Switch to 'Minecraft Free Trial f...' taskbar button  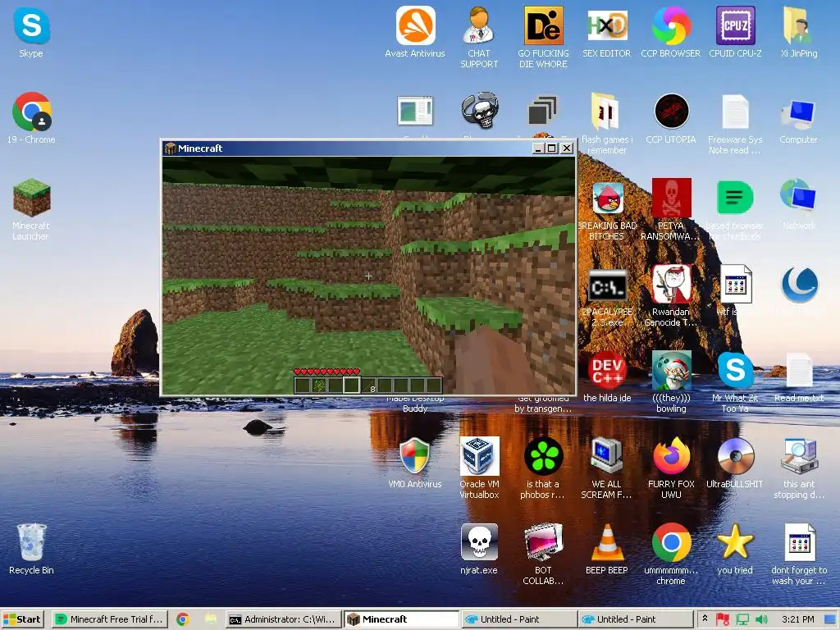pyautogui.click(x=110, y=619)
